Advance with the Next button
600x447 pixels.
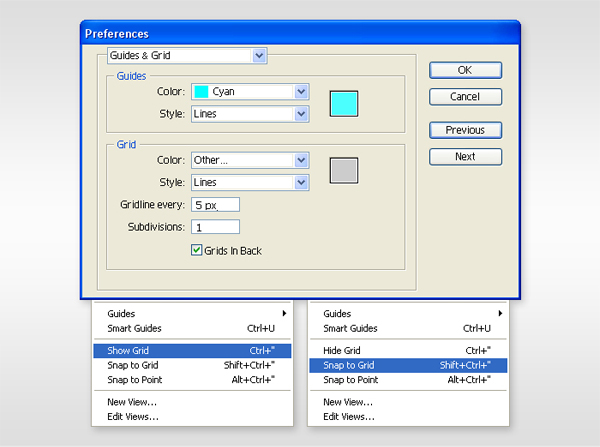[x=465, y=157]
